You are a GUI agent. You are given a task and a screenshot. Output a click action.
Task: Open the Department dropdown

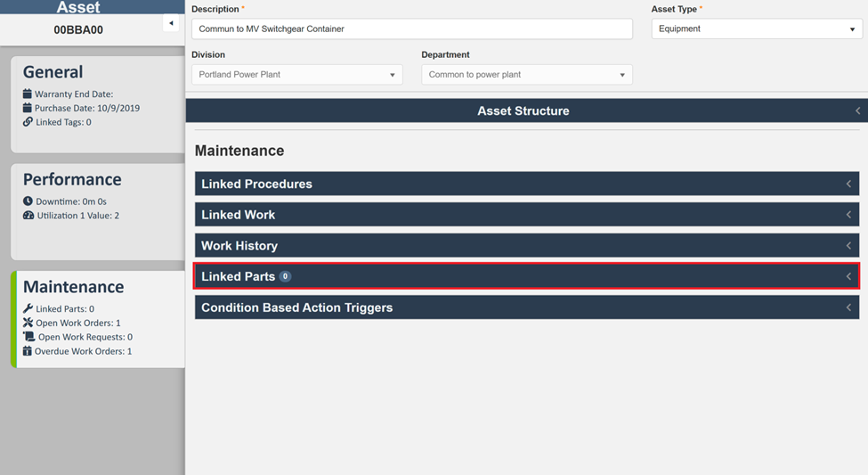pos(526,75)
